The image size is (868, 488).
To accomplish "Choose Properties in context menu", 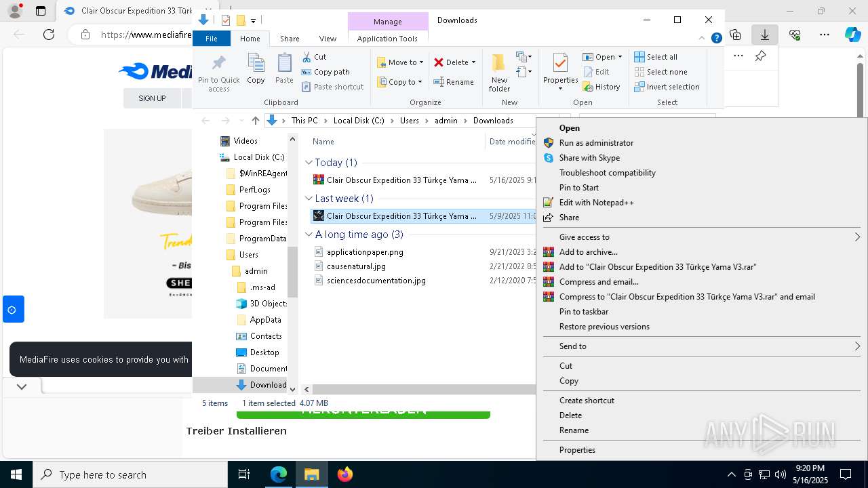I will tap(702, 450).
